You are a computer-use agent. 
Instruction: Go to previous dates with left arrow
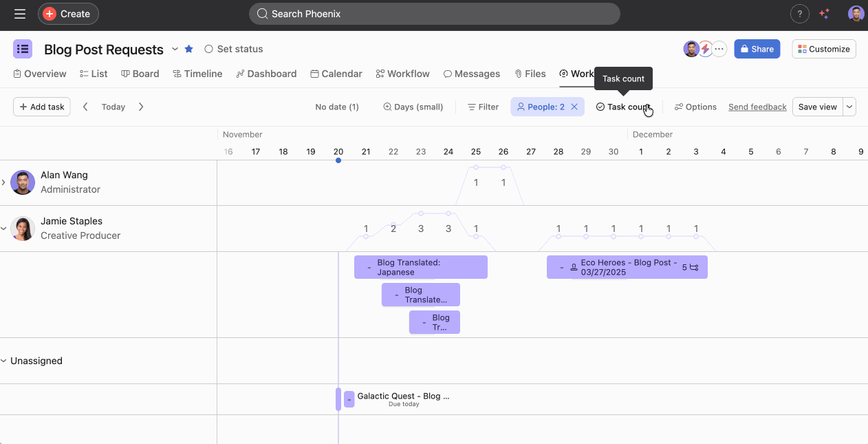click(x=86, y=107)
